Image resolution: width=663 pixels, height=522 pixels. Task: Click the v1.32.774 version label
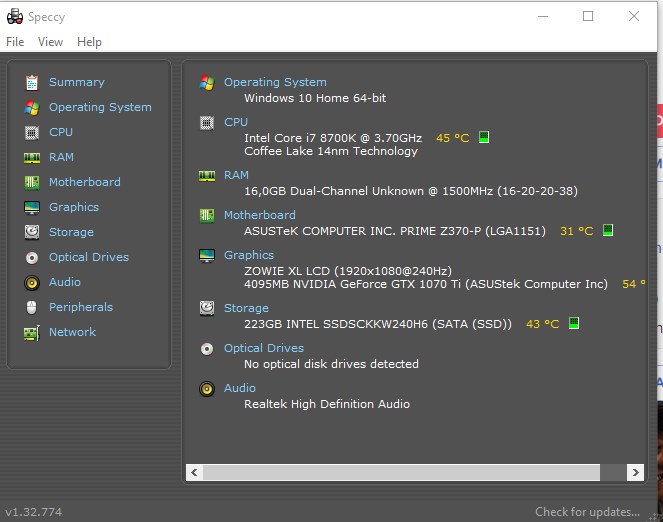(x=33, y=512)
